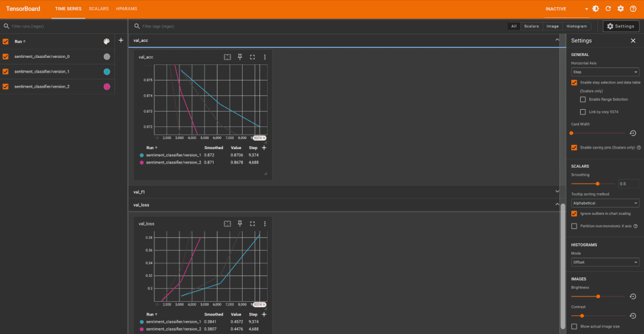This screenshot has height=334, width=644.
Task: Add column to val_acc data table
Action: [264, 148]
